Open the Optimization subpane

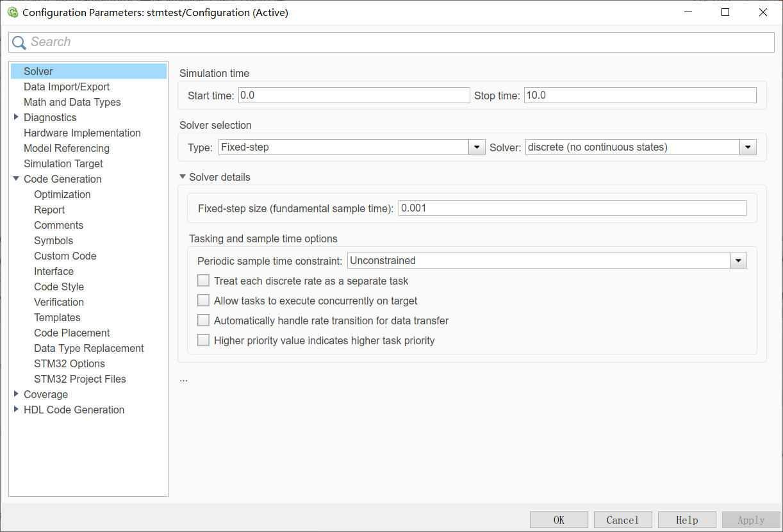pos(62,194)
